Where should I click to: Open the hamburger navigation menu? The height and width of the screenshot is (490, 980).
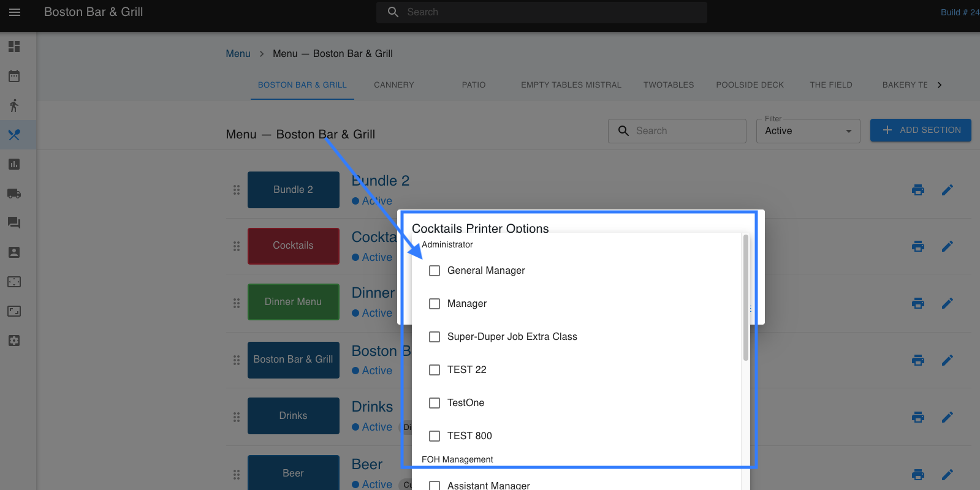[15, 12]
